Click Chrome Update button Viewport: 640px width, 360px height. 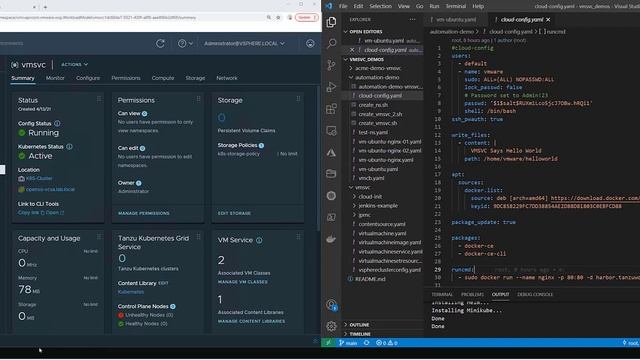point(307,18)
